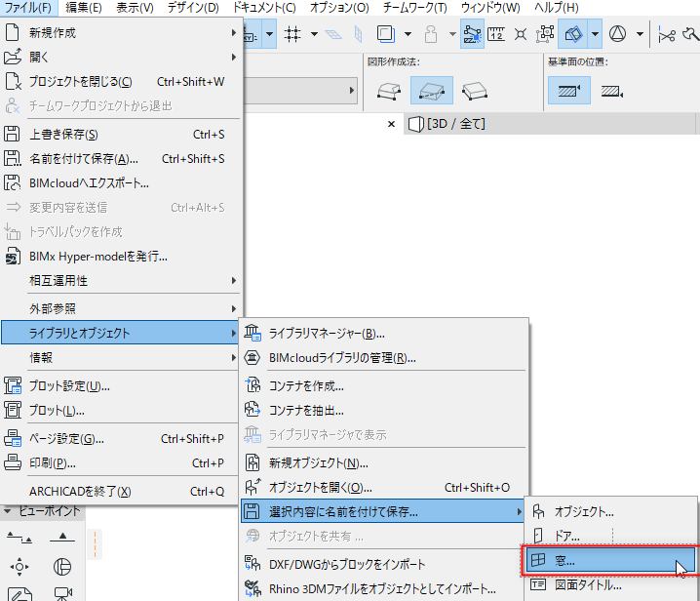Image resolution: width=700 pixels, height=601 pixels.
Task: Open the ドキュメント(C) menu
Action: [x=264, y=8]
